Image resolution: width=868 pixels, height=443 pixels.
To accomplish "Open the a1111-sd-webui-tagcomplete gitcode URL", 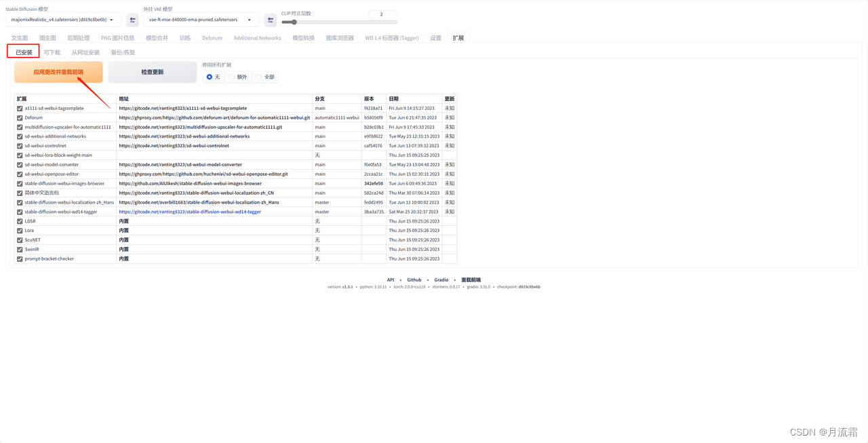I will [183, 108].
